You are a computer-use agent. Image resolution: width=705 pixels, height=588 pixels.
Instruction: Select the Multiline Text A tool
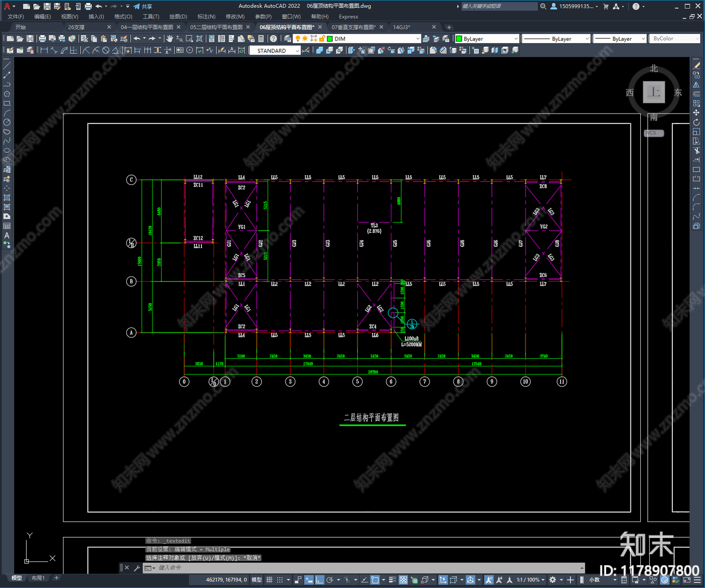click(7, 235)
